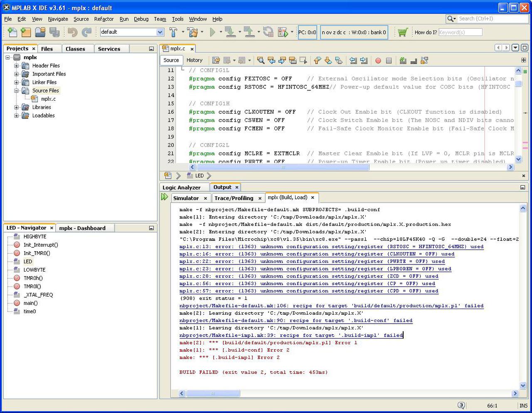This screenshot has height=413, width=532.
Task: Collapse the mplx project tree node
Action: tap(7, 57)
